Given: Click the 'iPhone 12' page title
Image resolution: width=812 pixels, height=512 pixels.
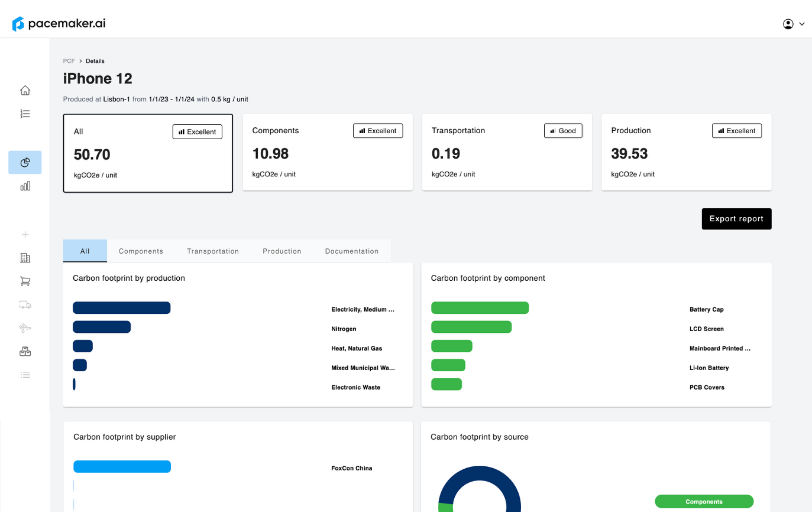Looking at the screenshot, I should (98, 79).
